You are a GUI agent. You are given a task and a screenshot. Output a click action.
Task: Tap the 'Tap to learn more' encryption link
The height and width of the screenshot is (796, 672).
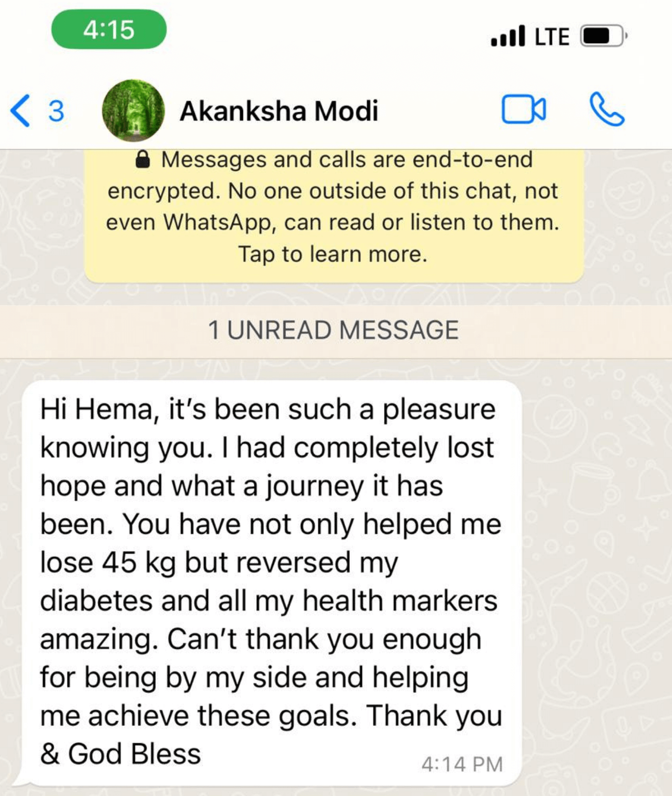pyautogui.click(x=334, y=252)
